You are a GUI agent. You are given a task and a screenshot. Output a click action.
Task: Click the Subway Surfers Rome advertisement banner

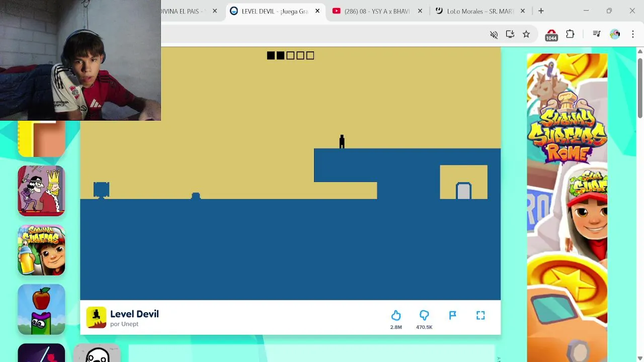click(x=567, y=208)
